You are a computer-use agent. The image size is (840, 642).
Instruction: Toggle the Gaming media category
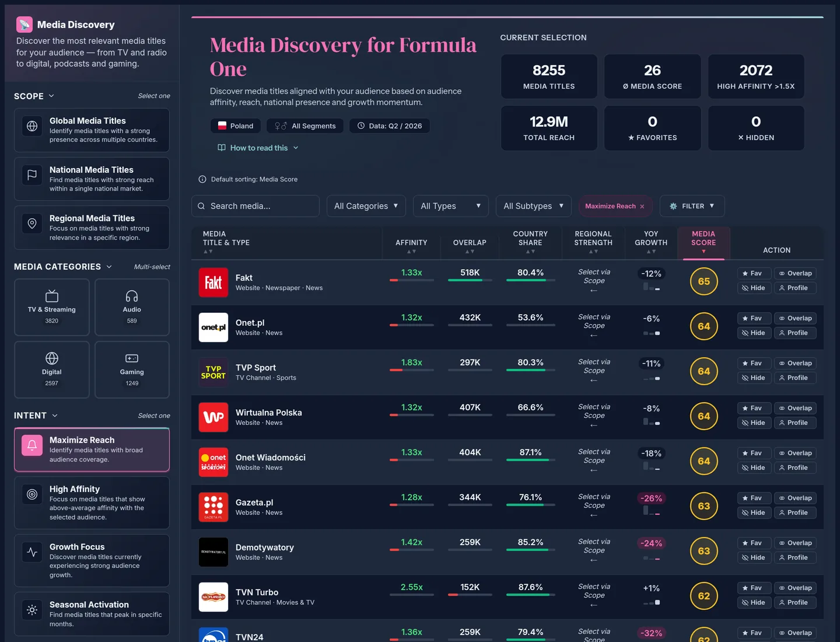pos(132,369)
